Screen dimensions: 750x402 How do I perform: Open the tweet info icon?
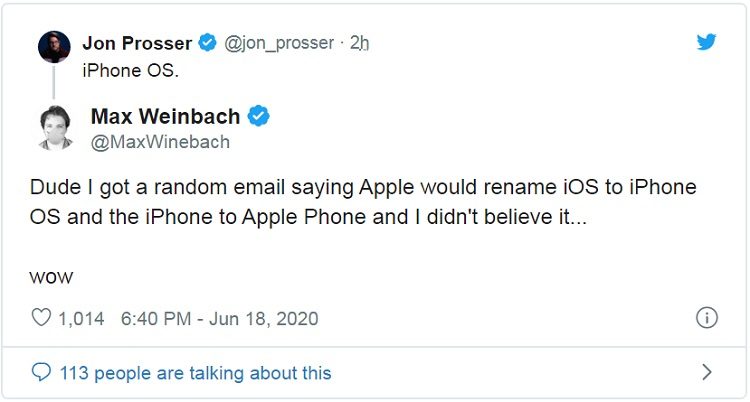(706, 319)
